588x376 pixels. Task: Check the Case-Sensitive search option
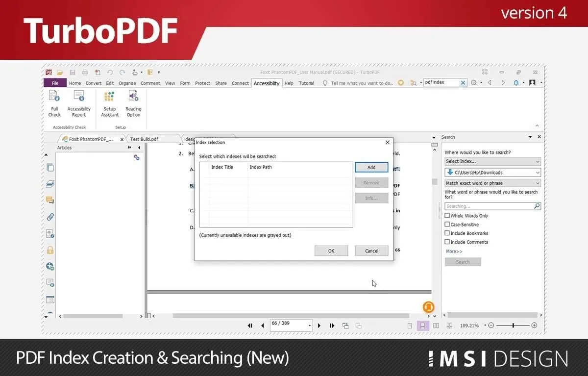tap(447, 224)
